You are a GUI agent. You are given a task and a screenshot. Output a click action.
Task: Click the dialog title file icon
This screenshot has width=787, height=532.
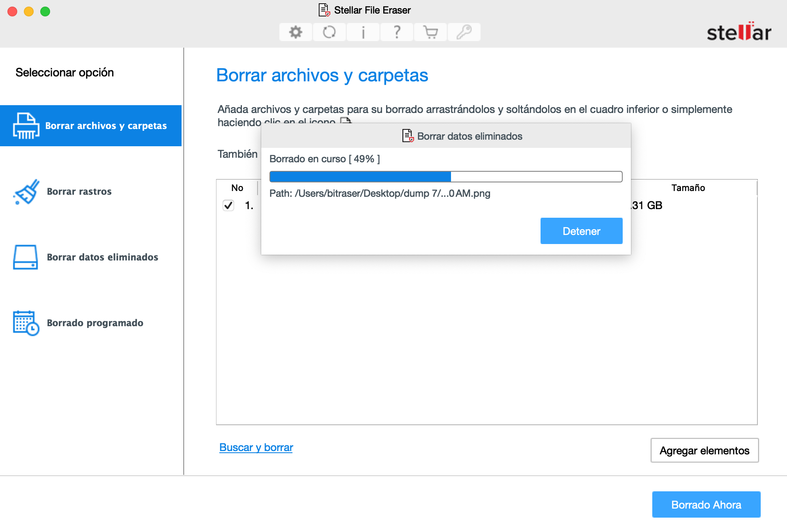click(x=408, y=136)
